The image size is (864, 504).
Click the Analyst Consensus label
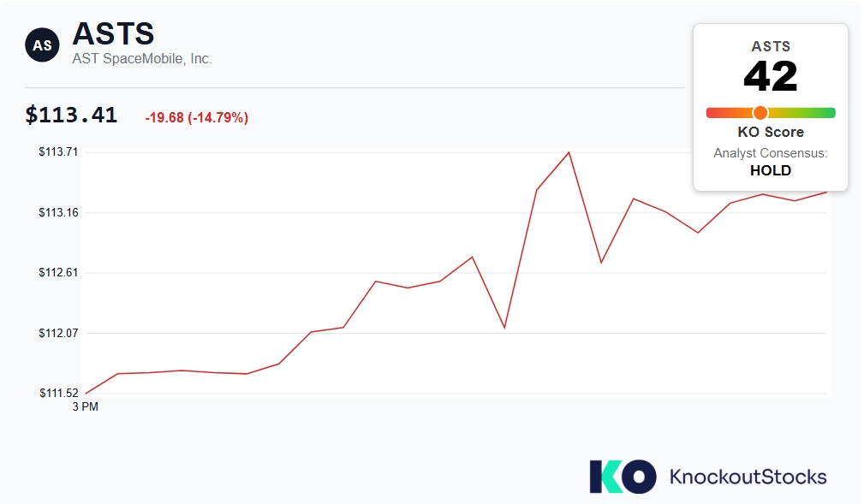(x=771, y=153)
